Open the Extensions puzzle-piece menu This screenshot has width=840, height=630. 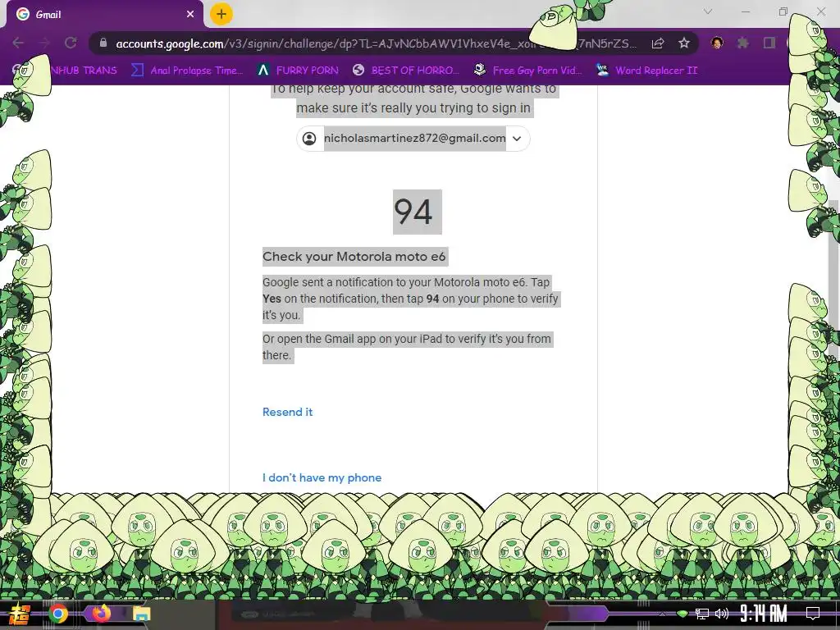click(x=742, y=43)
